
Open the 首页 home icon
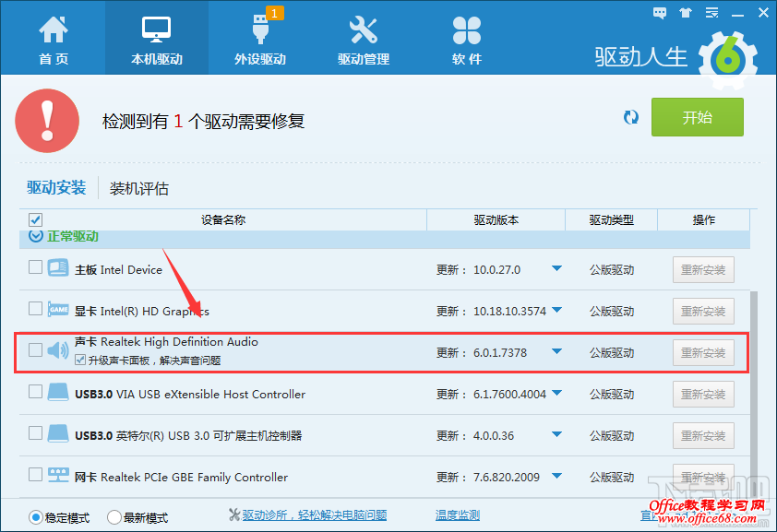[x=53, y=30]
